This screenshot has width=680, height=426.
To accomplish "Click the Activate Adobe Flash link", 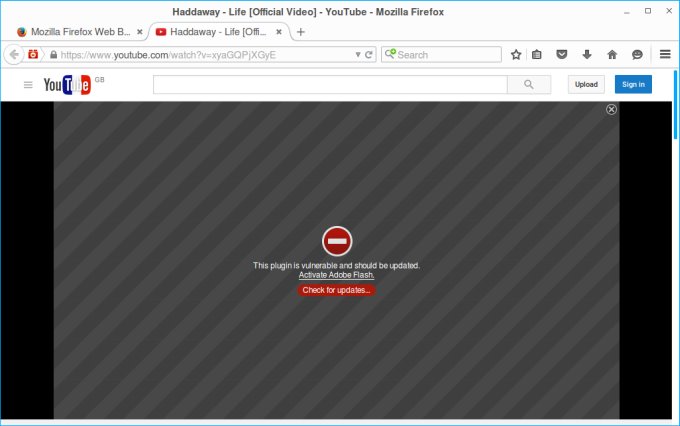I will tap(337, 275).
